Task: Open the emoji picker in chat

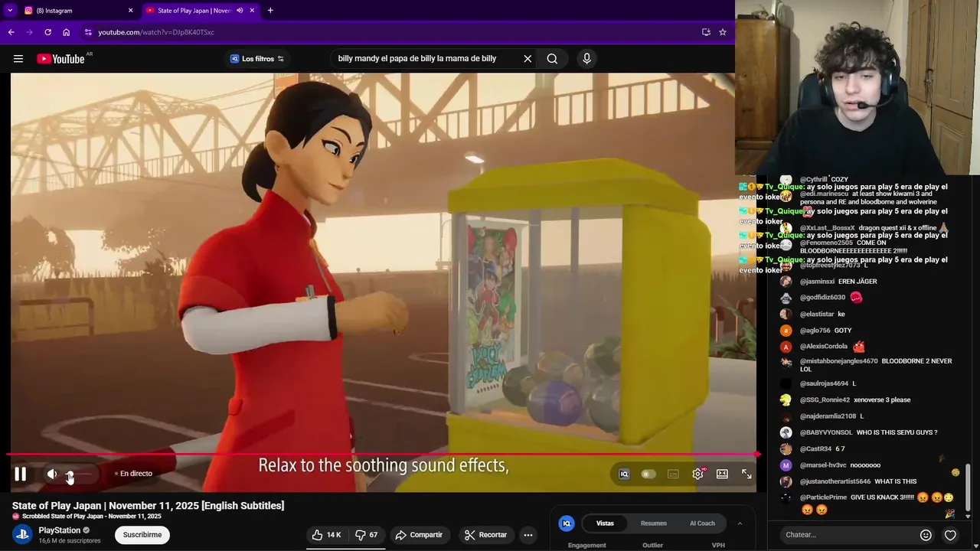Action: tap(926, 535)
